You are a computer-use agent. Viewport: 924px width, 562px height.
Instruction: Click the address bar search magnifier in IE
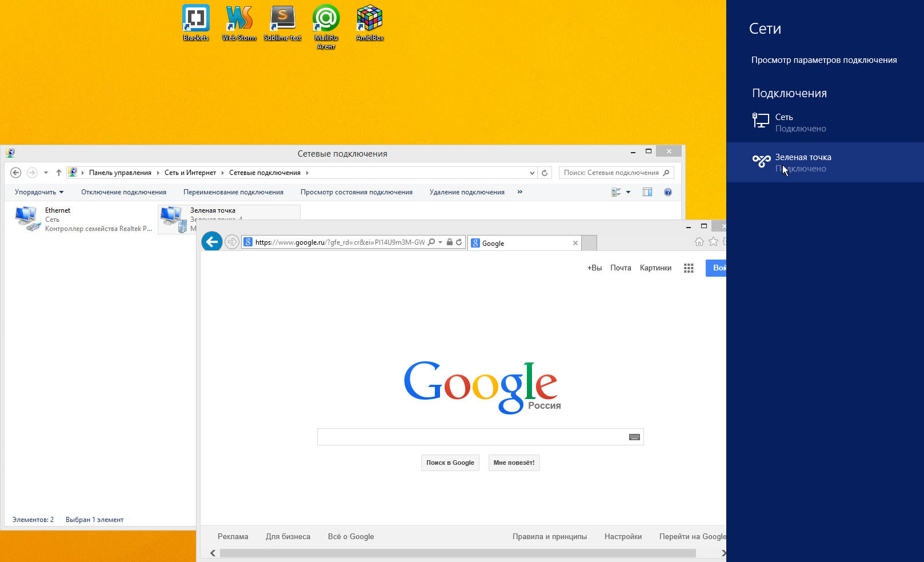[x=431, y=242]
